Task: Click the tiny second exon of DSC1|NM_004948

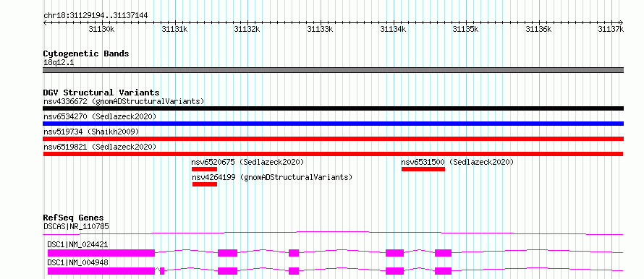Action: [x=162, y=271]
